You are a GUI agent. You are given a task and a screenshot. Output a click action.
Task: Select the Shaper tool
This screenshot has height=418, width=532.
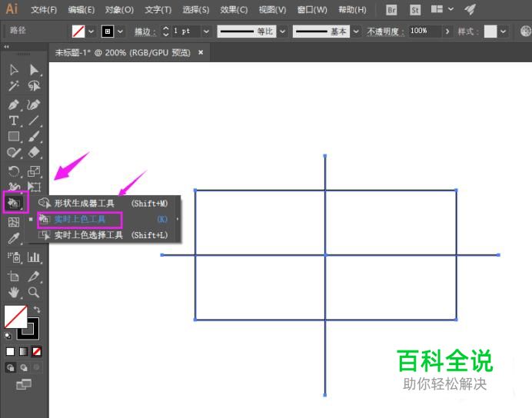[14, 153]
